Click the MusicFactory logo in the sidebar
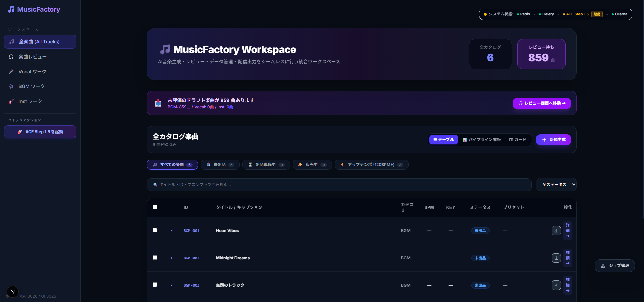644x302 pixels. (34, 9)
